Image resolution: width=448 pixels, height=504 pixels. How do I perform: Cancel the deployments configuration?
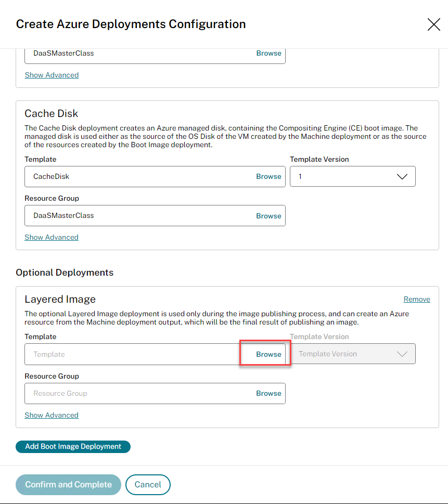[x=148, y=485]
